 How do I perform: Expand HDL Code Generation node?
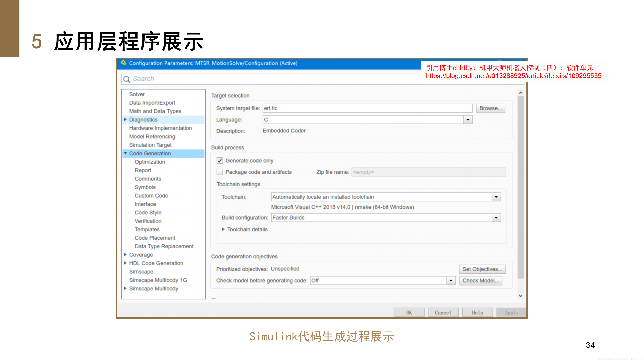125,263
